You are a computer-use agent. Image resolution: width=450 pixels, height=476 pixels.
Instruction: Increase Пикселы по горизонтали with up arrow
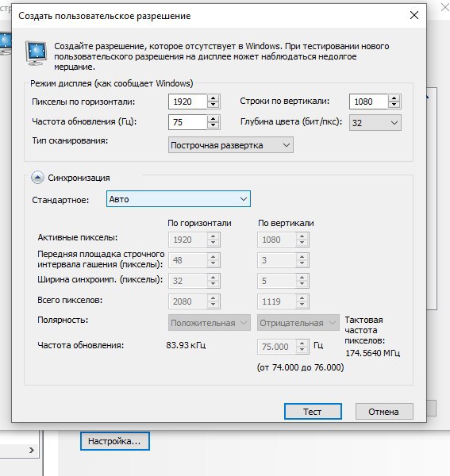[213, 98]
